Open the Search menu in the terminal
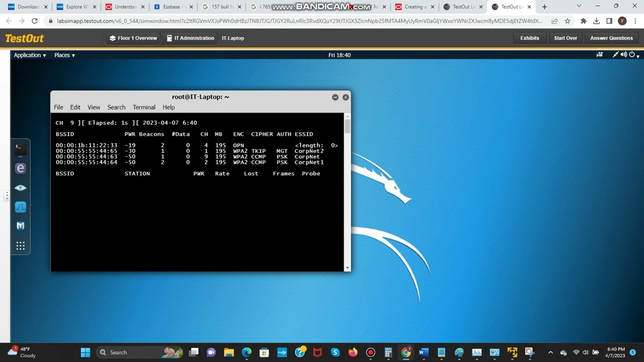 [x=116, y=107]
